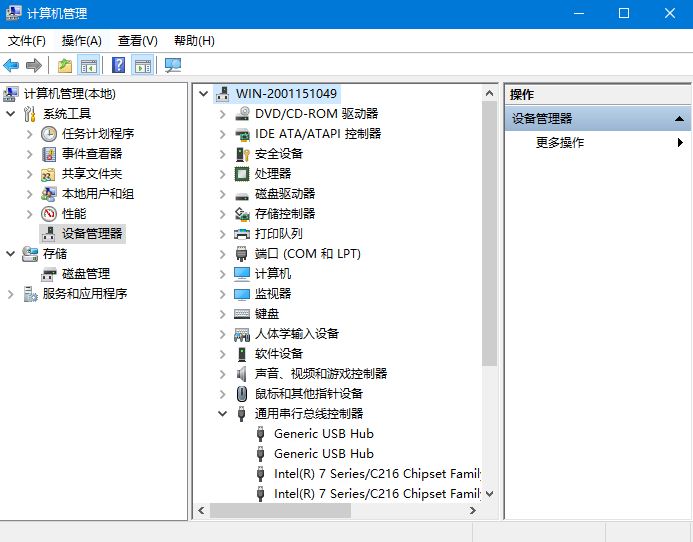Open the 操作(A) menu

pos(82,41)
